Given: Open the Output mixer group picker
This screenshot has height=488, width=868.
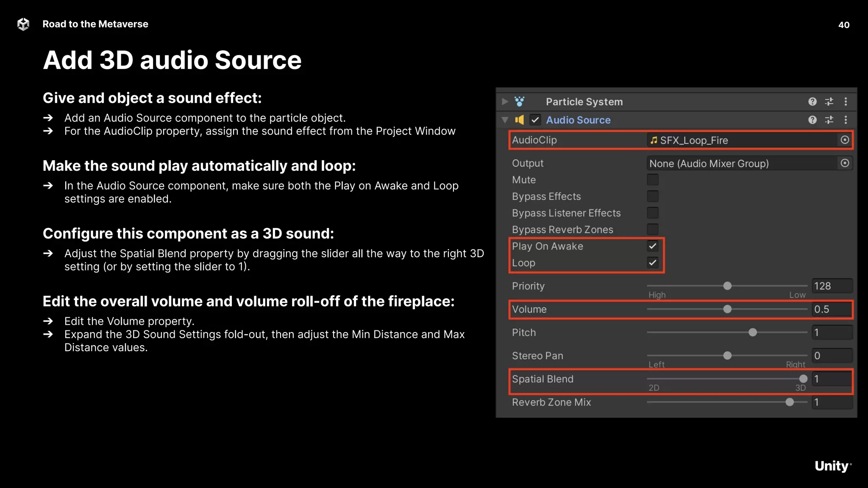Looking at the screenshot, I should click(x=845, y=163).
